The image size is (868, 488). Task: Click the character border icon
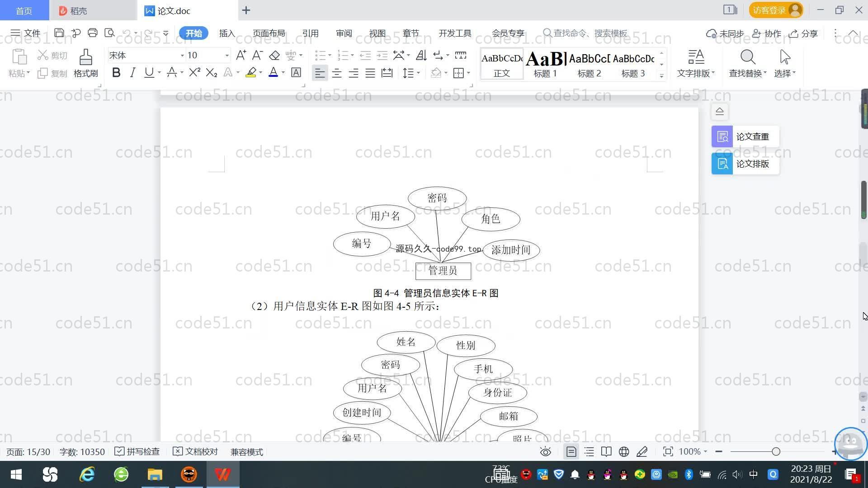click(x=296, y=72)
